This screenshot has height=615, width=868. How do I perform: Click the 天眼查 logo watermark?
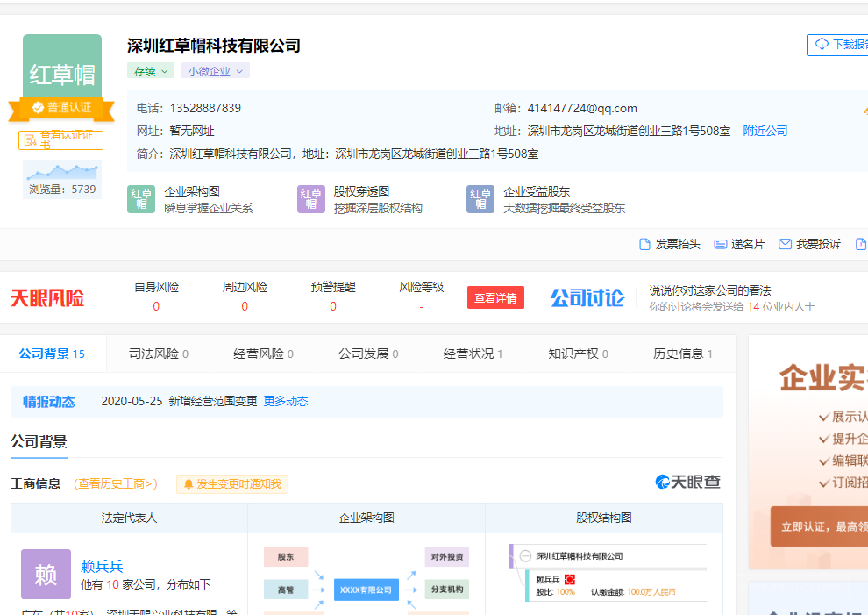pos(687,482)
